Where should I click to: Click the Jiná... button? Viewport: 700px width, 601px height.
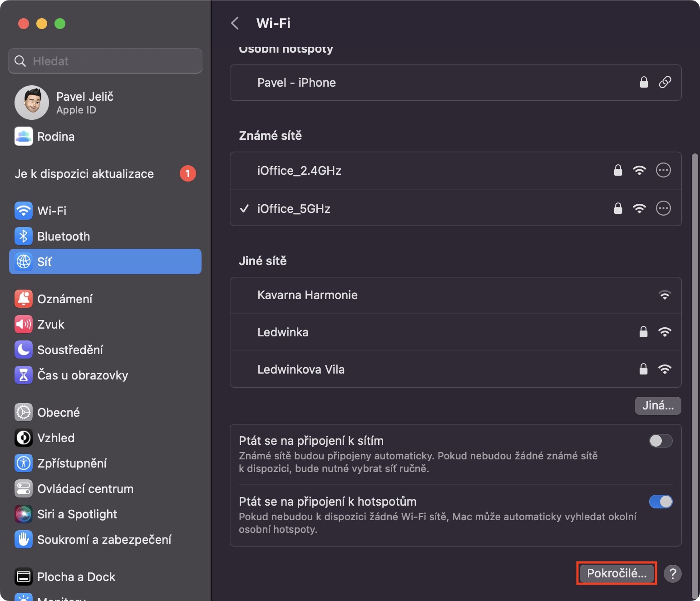(x=658, y=405)
